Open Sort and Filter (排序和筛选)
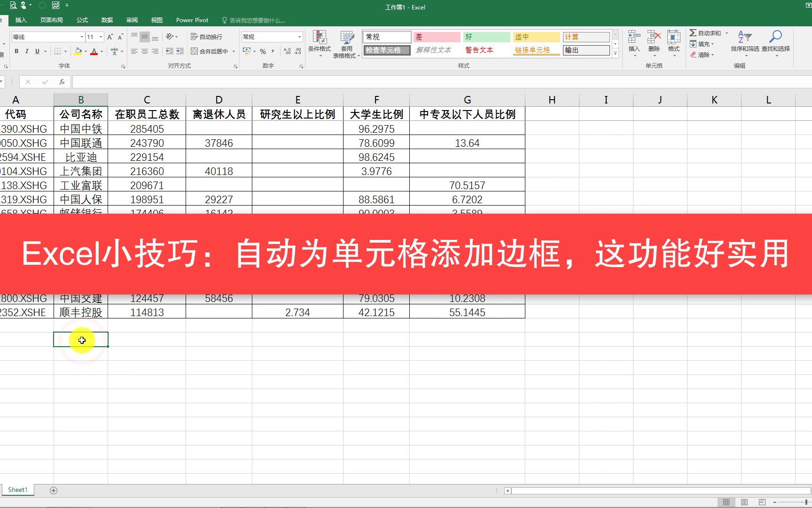 point(745,44)
